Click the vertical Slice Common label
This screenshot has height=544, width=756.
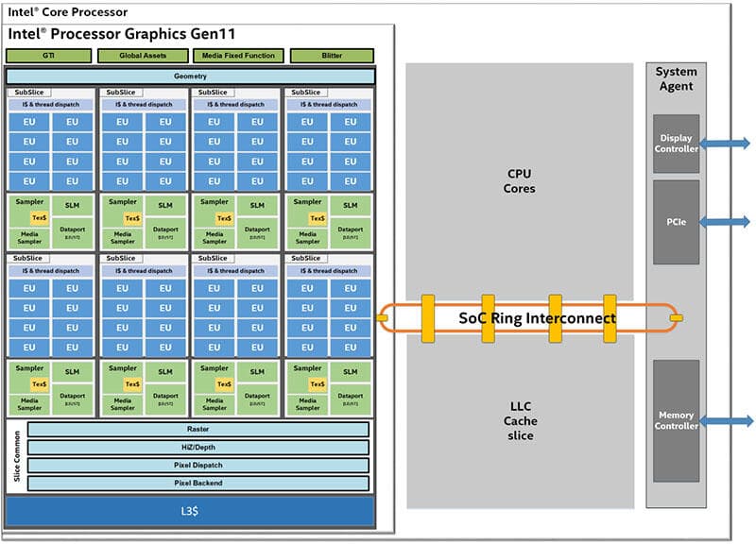tap(17, 456)
